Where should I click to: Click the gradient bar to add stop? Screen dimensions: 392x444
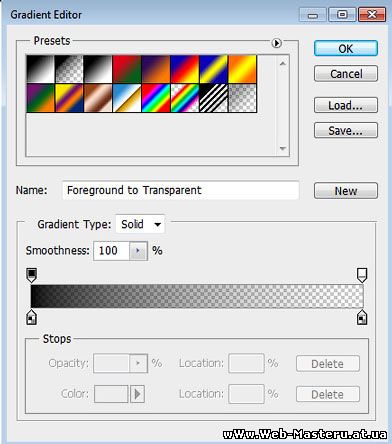[x=197, y=296]
